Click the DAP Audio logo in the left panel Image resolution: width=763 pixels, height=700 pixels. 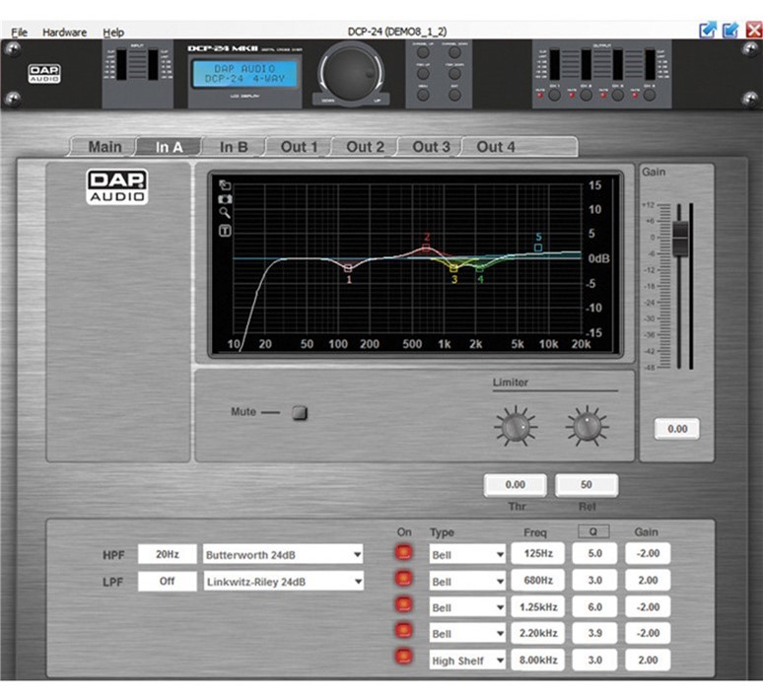click(x=117, y=186)
